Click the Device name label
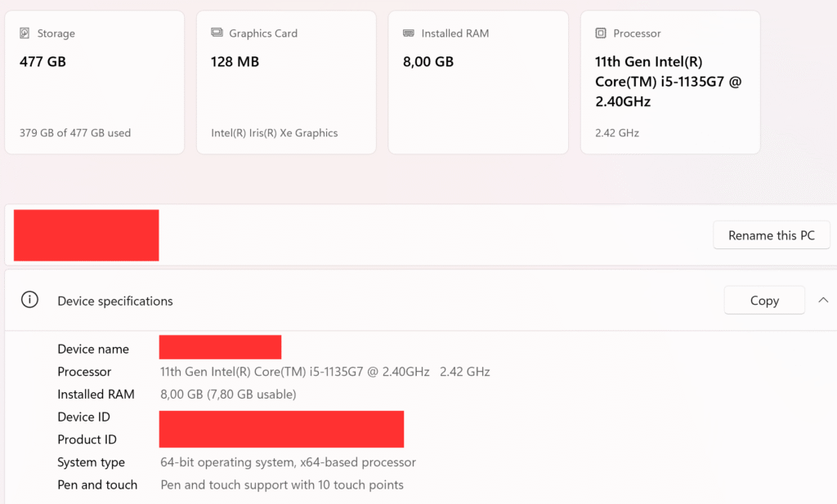837x504 pixels. point(93,349)
